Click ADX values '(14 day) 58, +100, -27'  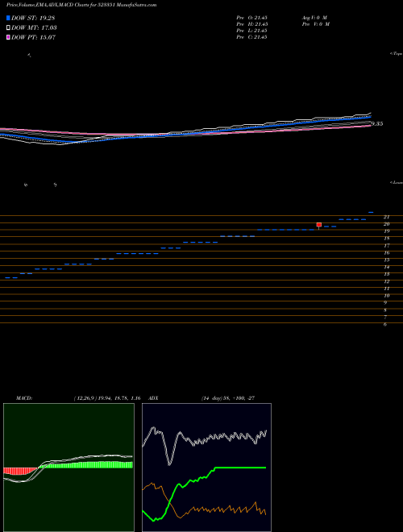(x=227, y=398)
